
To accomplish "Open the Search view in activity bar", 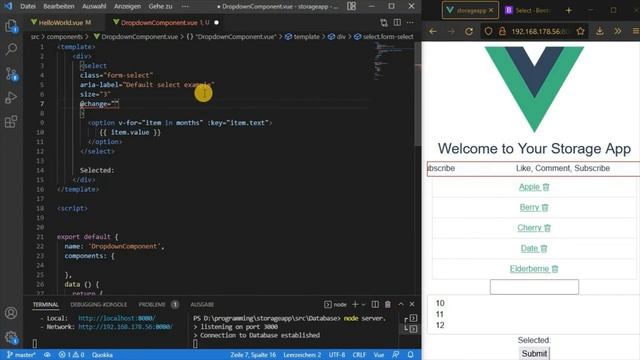I will (11, 49).
